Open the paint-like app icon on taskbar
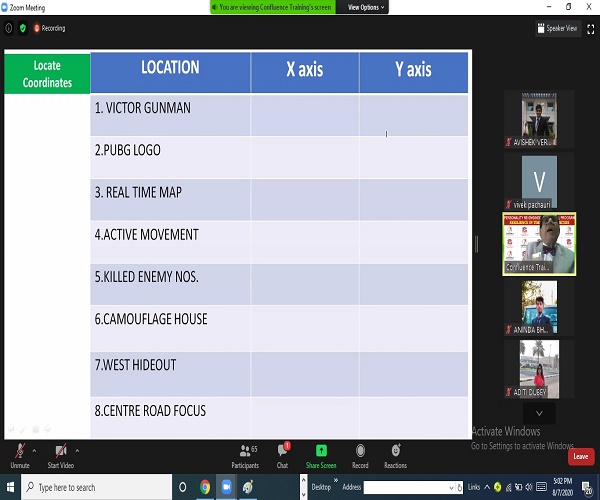The width and height of the screenshot is (600, 500). point(248,487)
